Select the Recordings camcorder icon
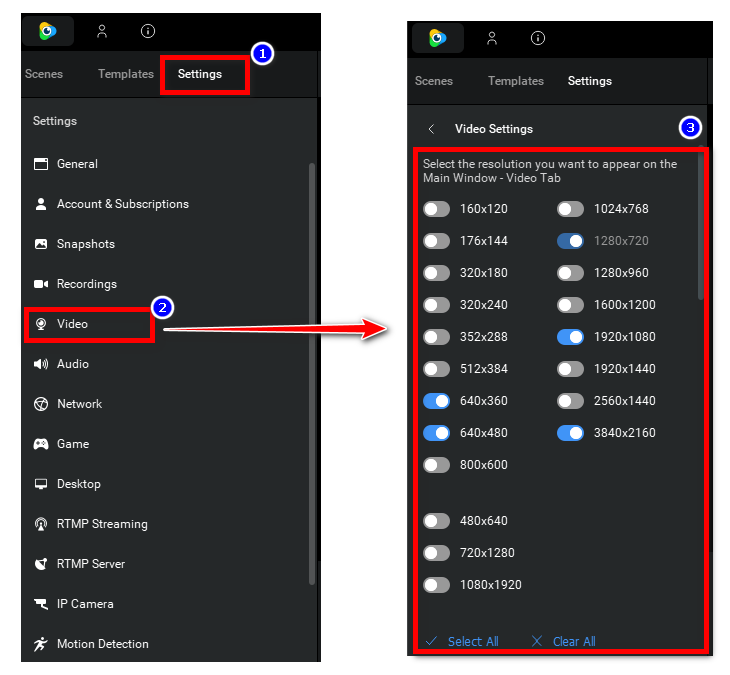730x675 pixels. (41, 284)
